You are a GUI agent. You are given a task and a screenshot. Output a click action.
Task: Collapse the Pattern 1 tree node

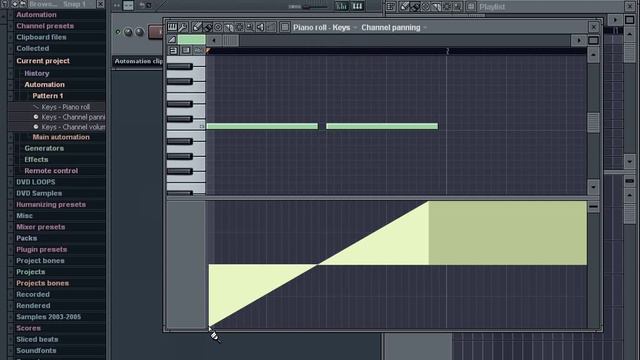coord(48,96)
